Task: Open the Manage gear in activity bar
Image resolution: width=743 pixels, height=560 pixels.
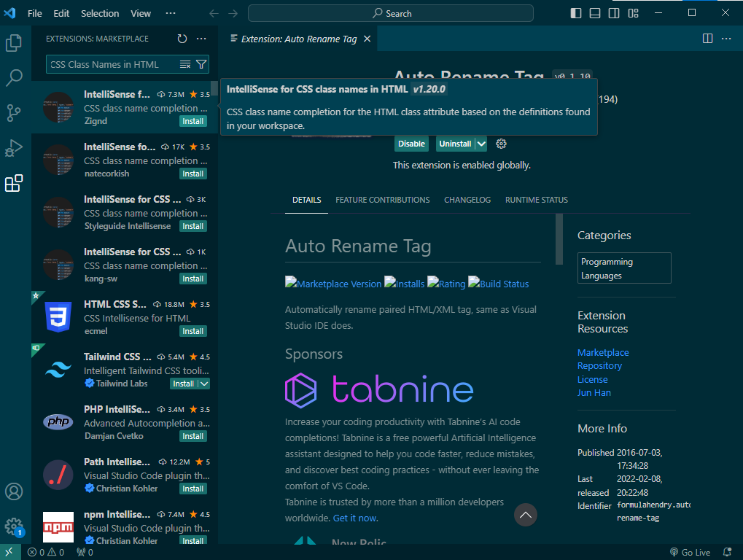Action: point(14,526)
